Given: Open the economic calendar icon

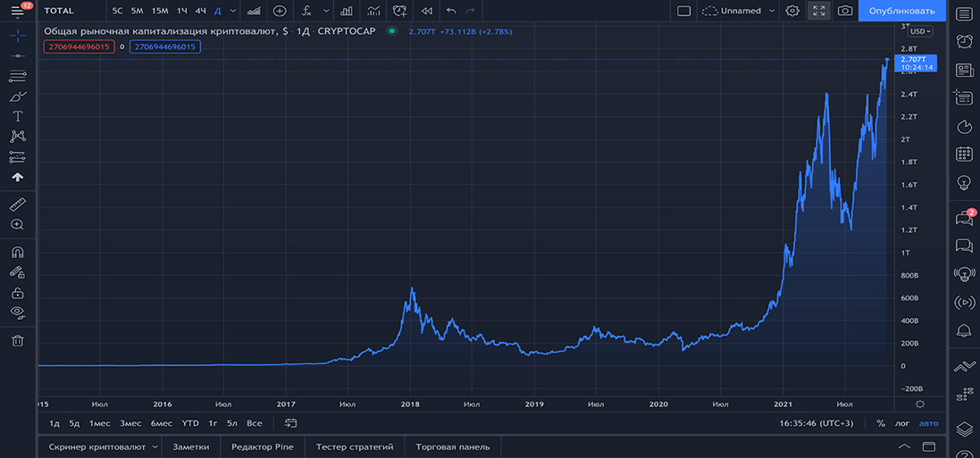Looking at the screenshot, I should click(x=965, y=154).
